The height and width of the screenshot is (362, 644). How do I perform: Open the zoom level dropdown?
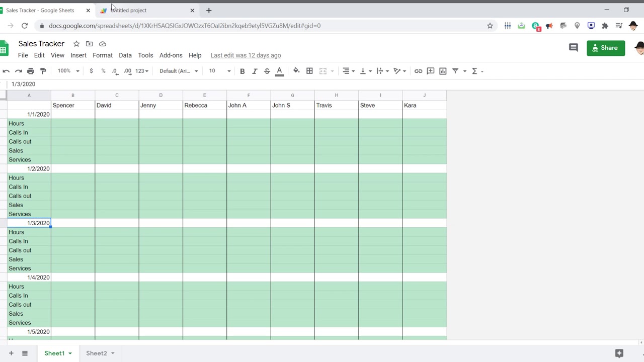[68, 71]
